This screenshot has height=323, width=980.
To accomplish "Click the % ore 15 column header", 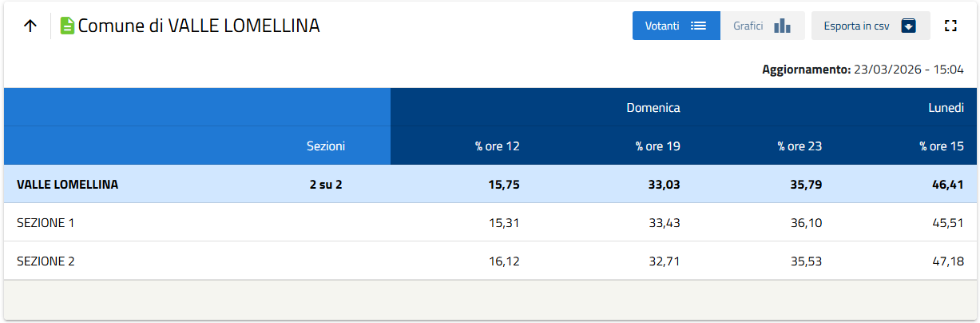I will click(942, 146).
